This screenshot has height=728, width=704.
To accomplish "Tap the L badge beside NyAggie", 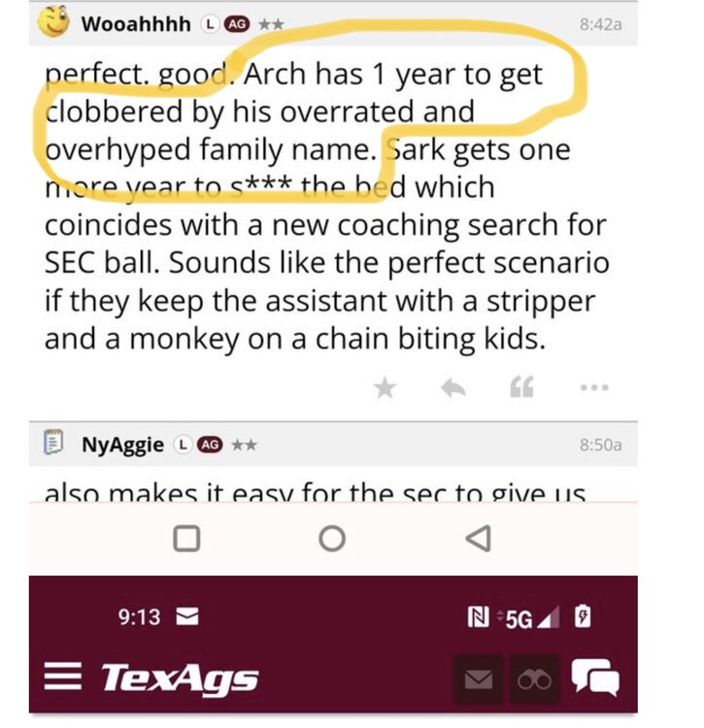I will 182,445.
